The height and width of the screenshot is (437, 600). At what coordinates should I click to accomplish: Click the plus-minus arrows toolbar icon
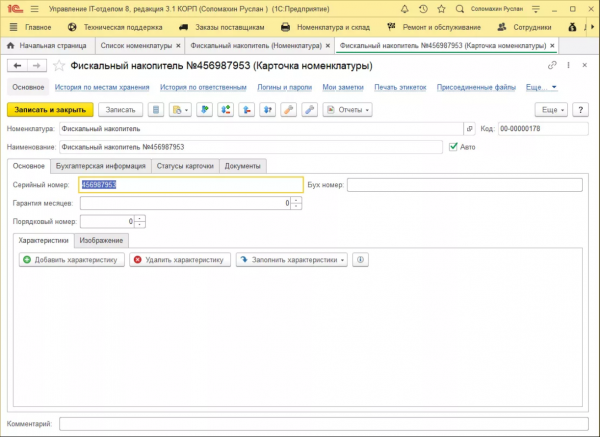click(x=226, y=110)
